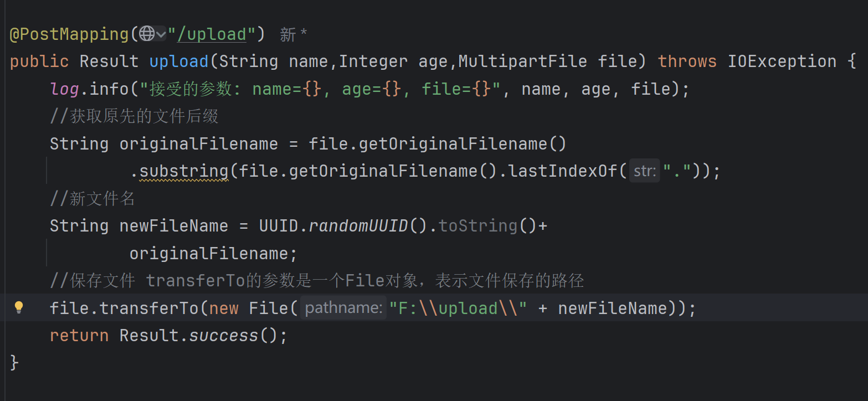This screenshot has width=868, height=401.
Task: Click the globe icon in @PostMapping
Action: [146, 34]
